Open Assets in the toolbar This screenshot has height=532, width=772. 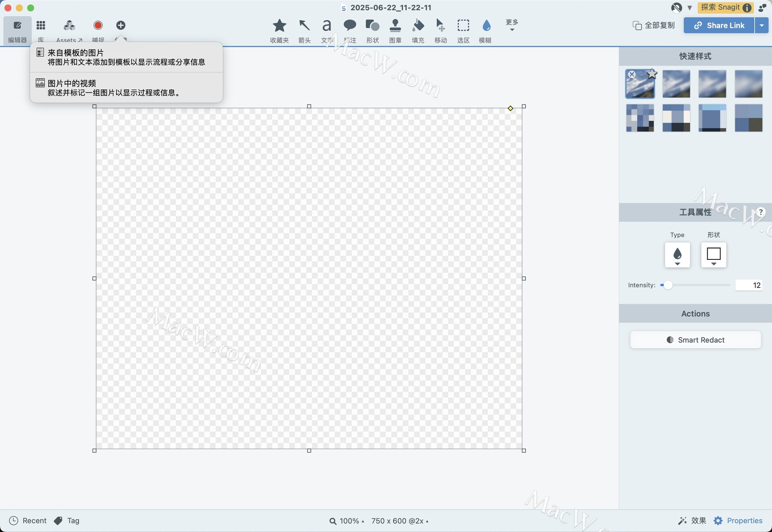click(69, 31)
